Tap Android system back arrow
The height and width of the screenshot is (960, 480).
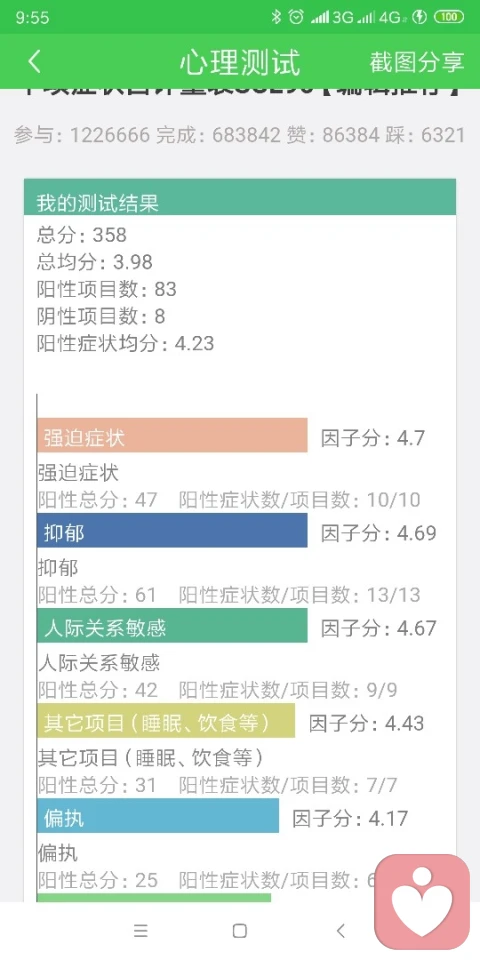coord(340,931)
